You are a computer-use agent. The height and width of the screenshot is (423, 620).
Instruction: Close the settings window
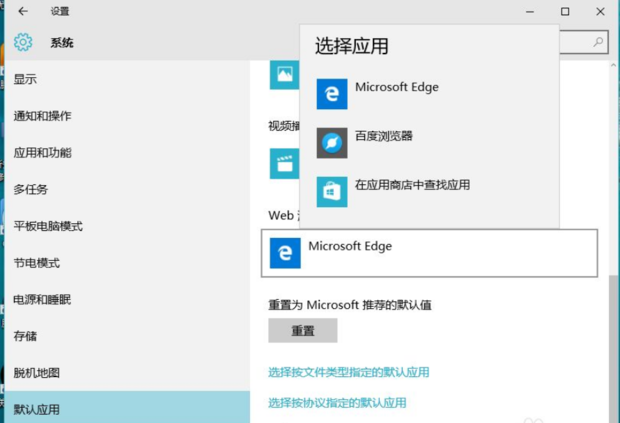[x=600, y=11]
